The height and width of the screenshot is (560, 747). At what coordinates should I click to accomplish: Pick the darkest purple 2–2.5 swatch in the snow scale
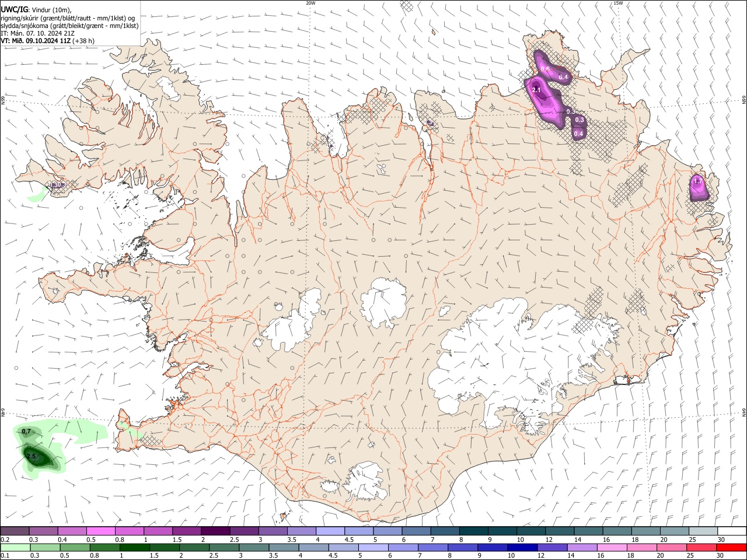215,531
